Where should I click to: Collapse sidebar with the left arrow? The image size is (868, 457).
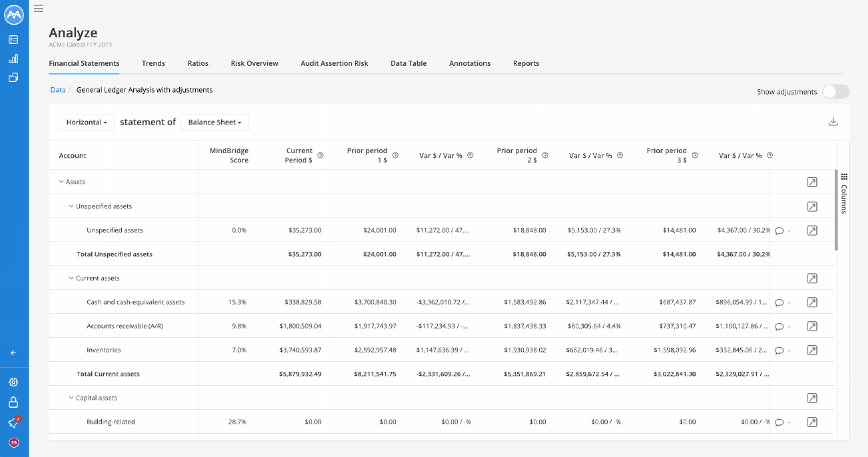pos(13,353)
